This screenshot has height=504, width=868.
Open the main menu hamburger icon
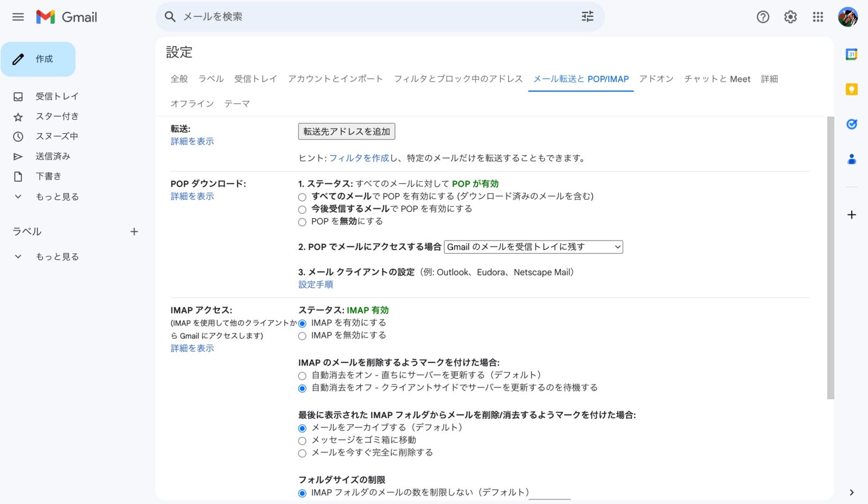(18, 17)
